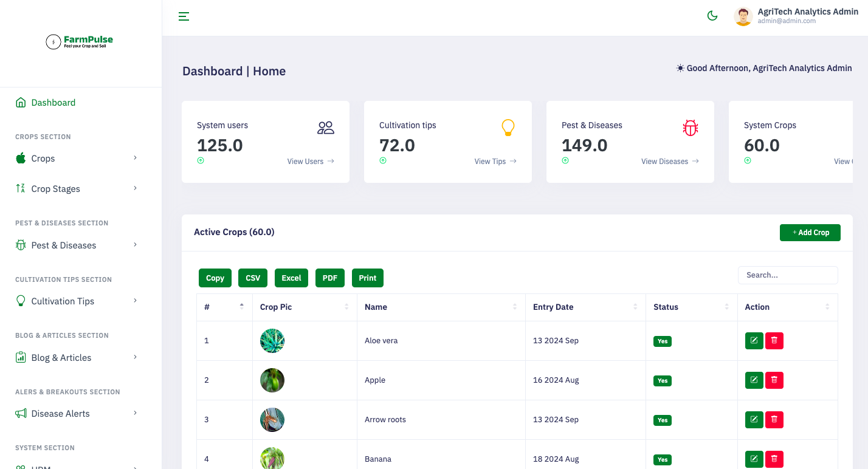Viewport: 868px width, 469px height.
Task: Click the Add Crop button
Action: [810, 233]
